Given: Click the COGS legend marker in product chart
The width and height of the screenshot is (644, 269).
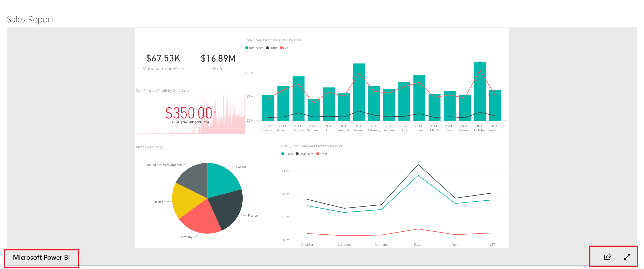Looking at the screenshot, I should (283, 154).
